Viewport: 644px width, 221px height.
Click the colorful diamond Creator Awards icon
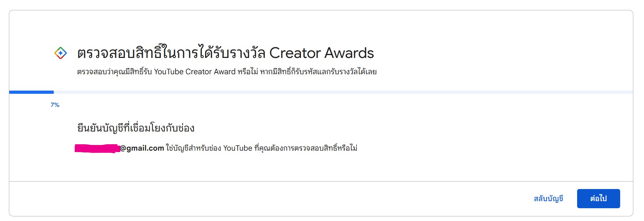[x=60, y=53]
